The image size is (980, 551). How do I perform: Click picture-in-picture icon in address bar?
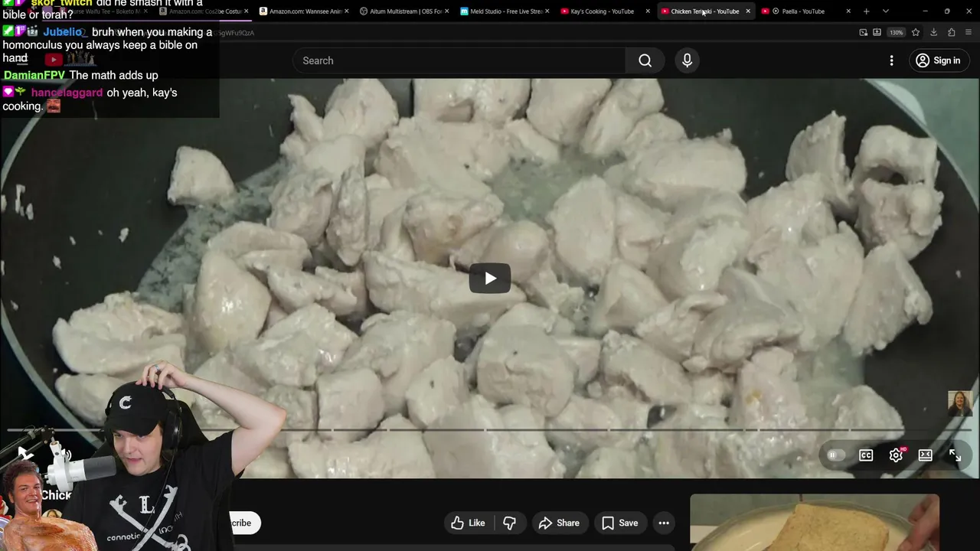coord(864,32)
